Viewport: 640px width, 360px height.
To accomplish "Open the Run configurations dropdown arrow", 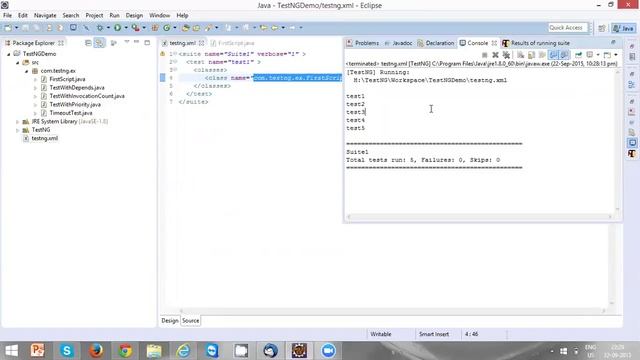I will (x=126, y=28).
